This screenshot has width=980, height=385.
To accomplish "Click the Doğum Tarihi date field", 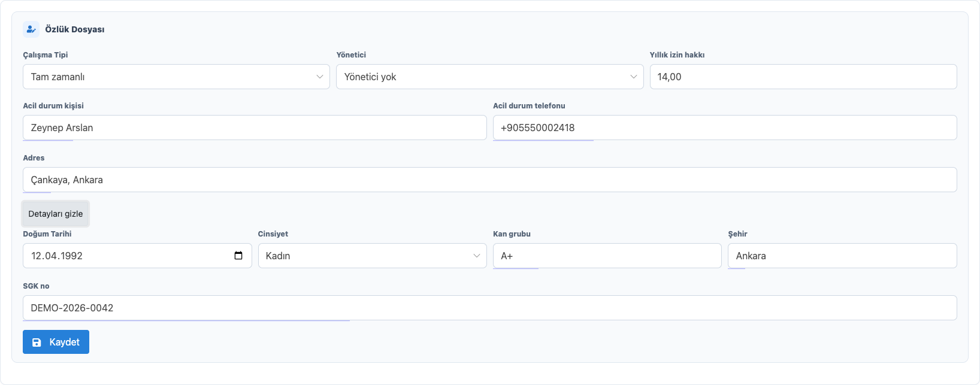I will 137,256.
